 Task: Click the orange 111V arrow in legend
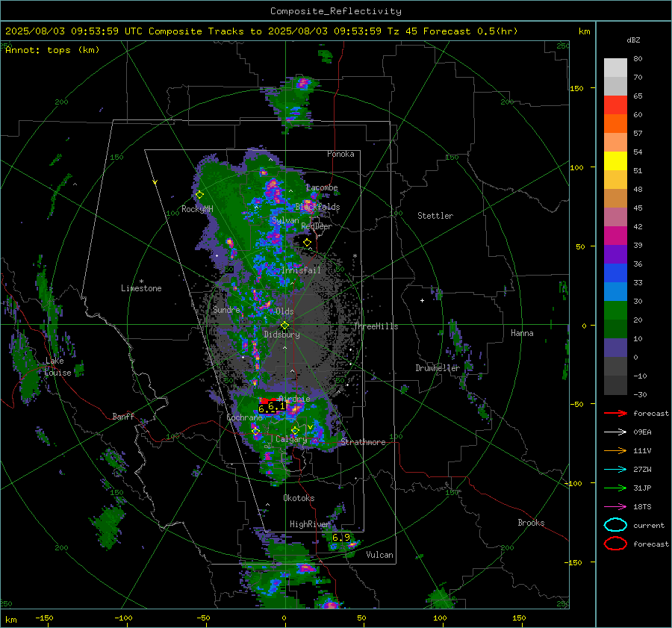tap(615, 450)
